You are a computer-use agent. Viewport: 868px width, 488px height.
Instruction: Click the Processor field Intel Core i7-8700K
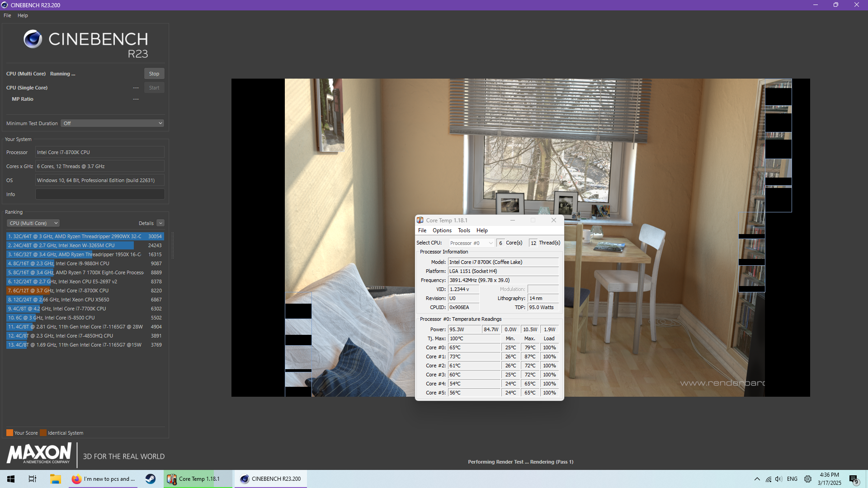point(100,152)
